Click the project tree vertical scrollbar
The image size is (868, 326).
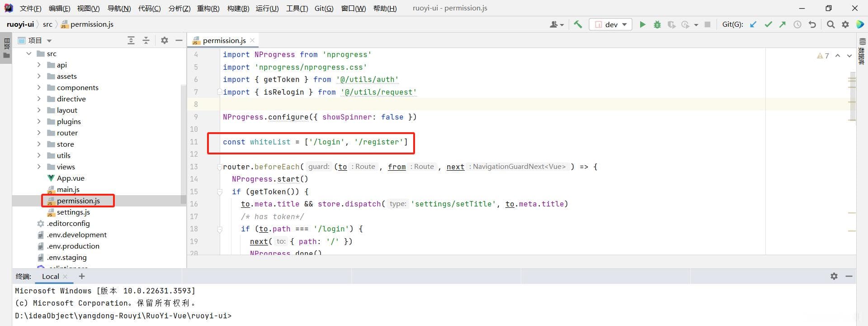(x=183, y=144)
